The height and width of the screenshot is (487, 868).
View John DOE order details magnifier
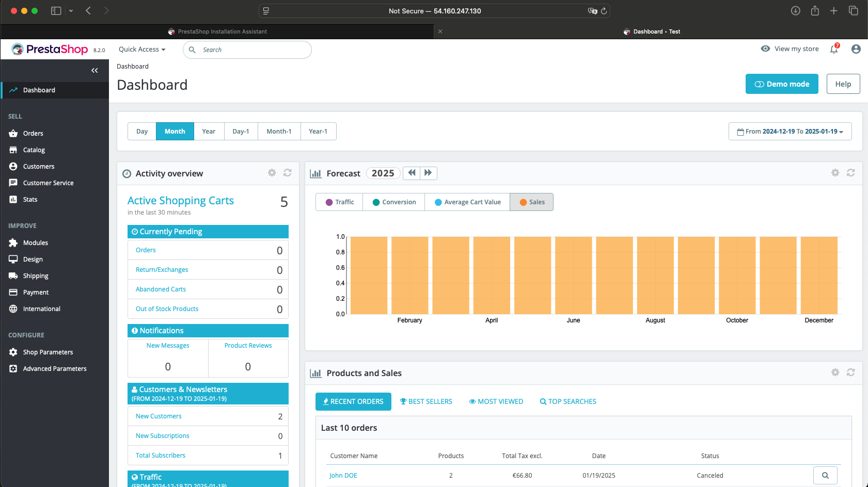pyautogui.click(x=825, y=475)
